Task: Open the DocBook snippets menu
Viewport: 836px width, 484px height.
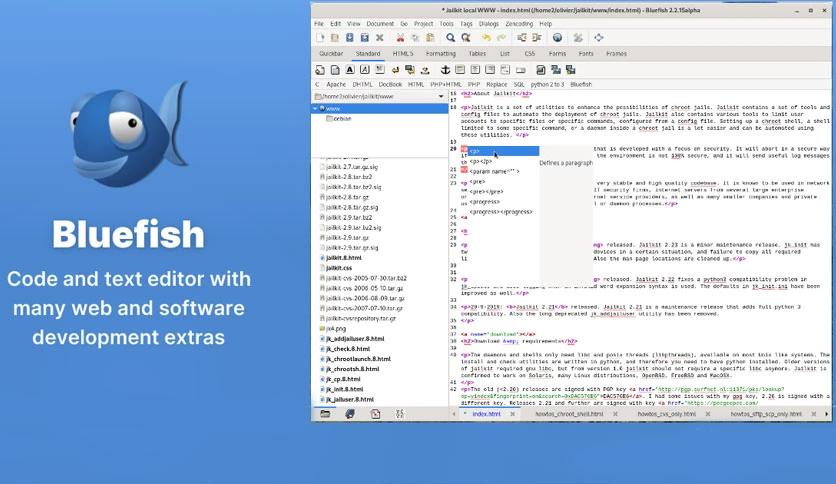Action: coord(390,85)
